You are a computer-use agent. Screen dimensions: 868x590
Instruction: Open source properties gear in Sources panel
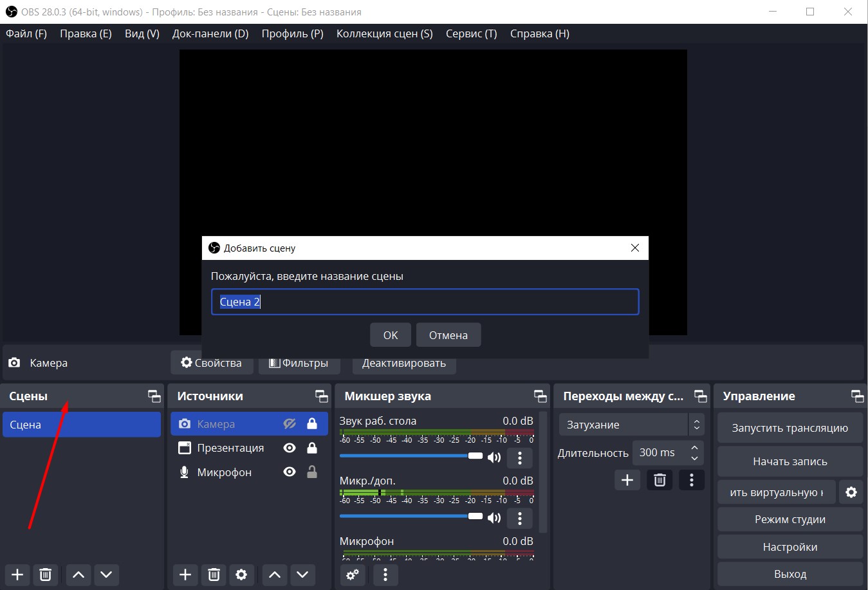(x=241, y=575)
